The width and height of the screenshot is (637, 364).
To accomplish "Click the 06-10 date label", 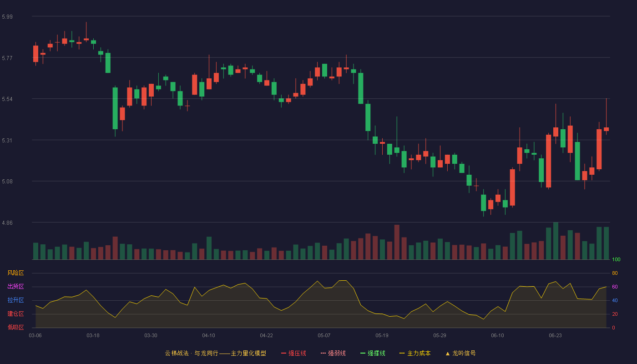I will (497, 335).
